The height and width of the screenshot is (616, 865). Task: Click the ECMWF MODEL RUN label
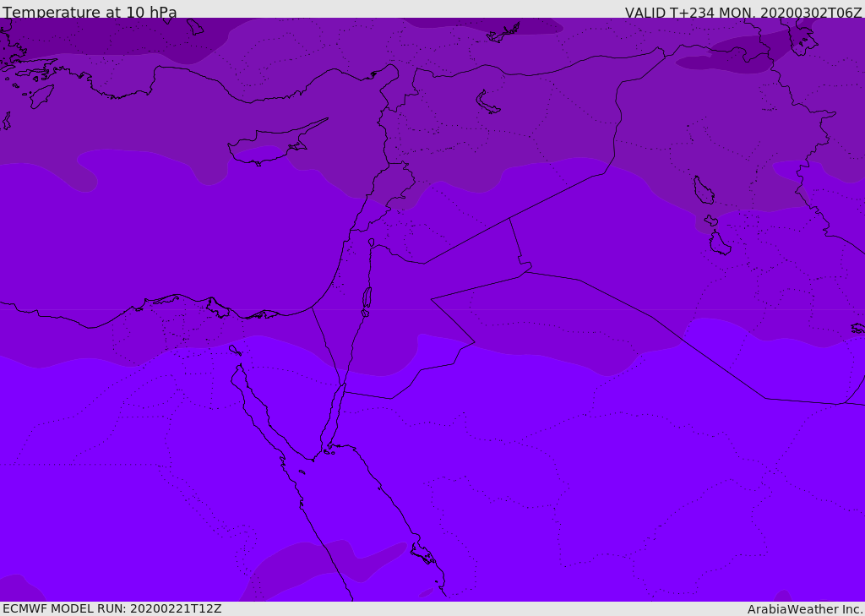112,608
